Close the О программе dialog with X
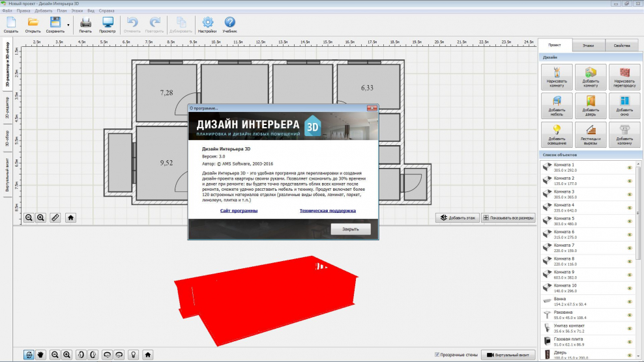This screenshot has height=362, width=644. point(372,108)
